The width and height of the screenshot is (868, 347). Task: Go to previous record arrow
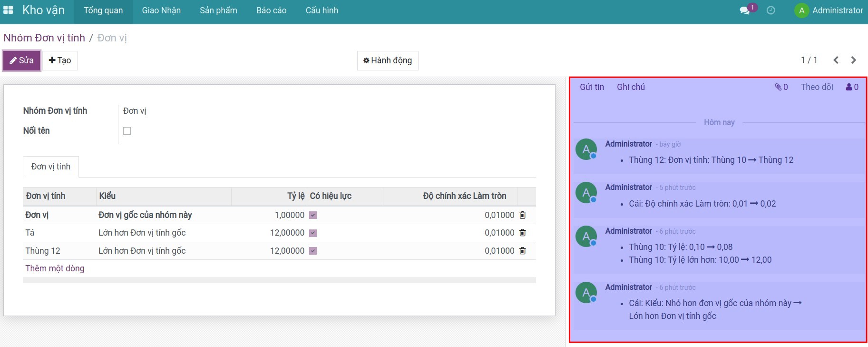(836, 60)
